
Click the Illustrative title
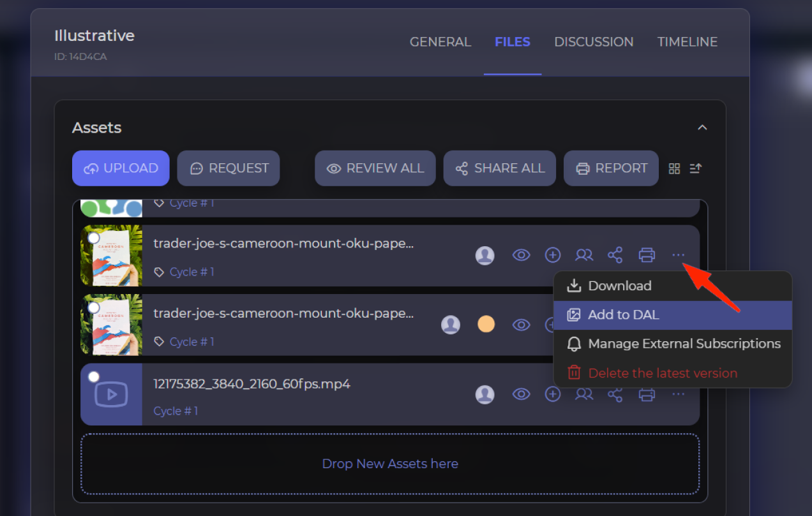tap(94, 36)
